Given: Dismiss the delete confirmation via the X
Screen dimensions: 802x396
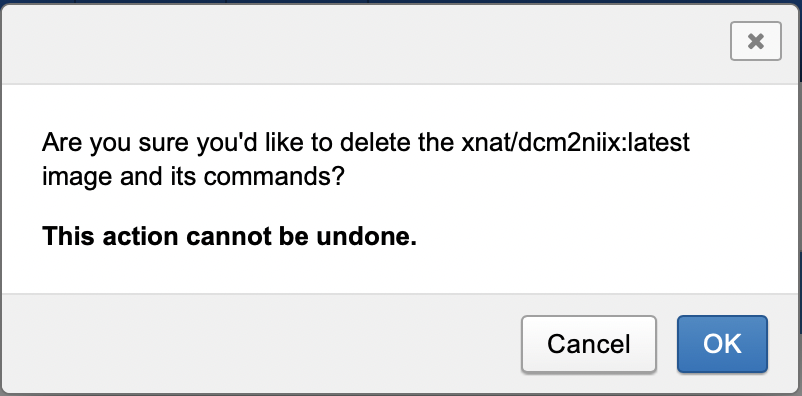Looking at the screenshot, I should pyautogui.click(x=755, y=41).
